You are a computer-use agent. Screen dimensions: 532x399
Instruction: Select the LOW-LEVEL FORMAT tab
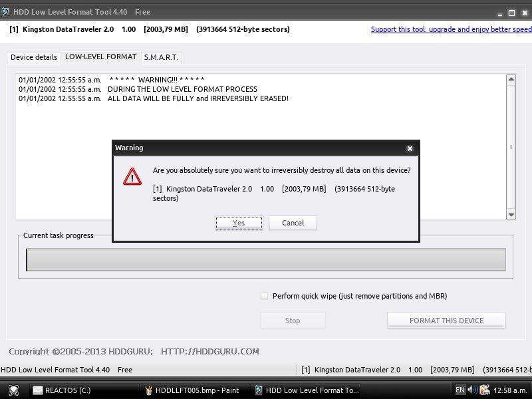(101, 57)
